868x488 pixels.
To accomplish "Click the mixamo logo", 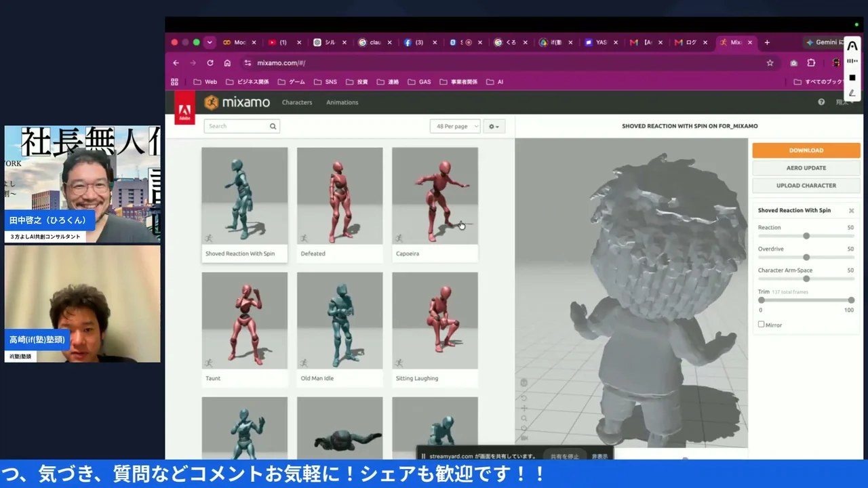I will tap(237, 102).
